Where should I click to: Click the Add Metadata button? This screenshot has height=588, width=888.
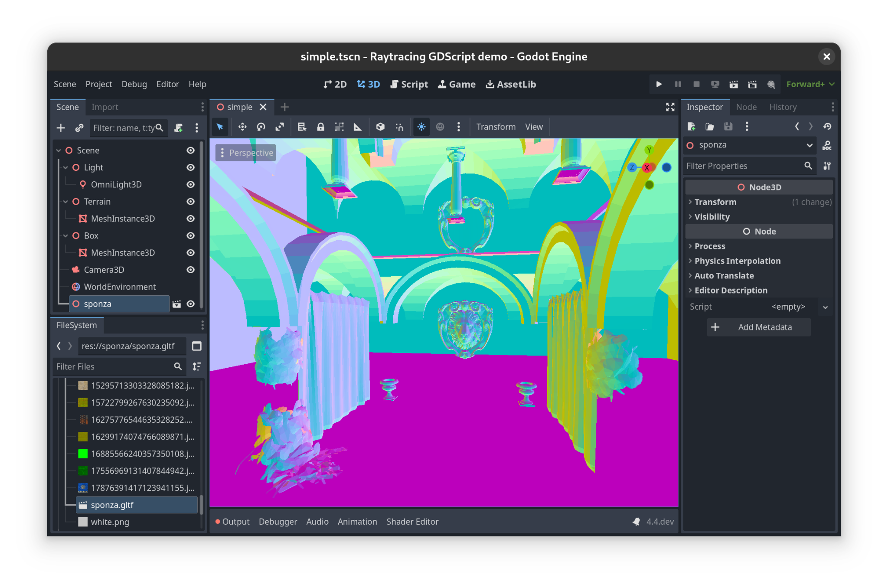click(759, 327)
